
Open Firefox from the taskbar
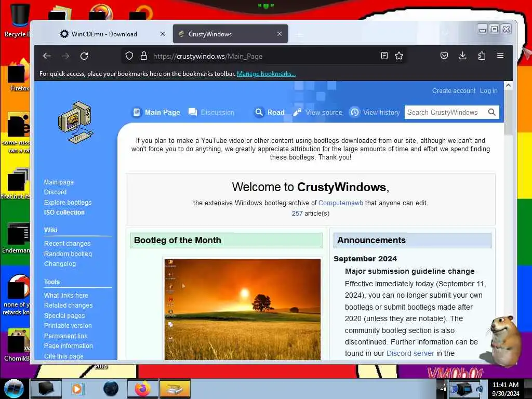142,389
